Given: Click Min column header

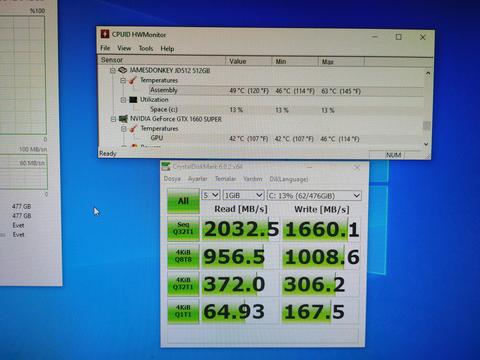Looking at the screenshot, I should [x=295, y=61].
